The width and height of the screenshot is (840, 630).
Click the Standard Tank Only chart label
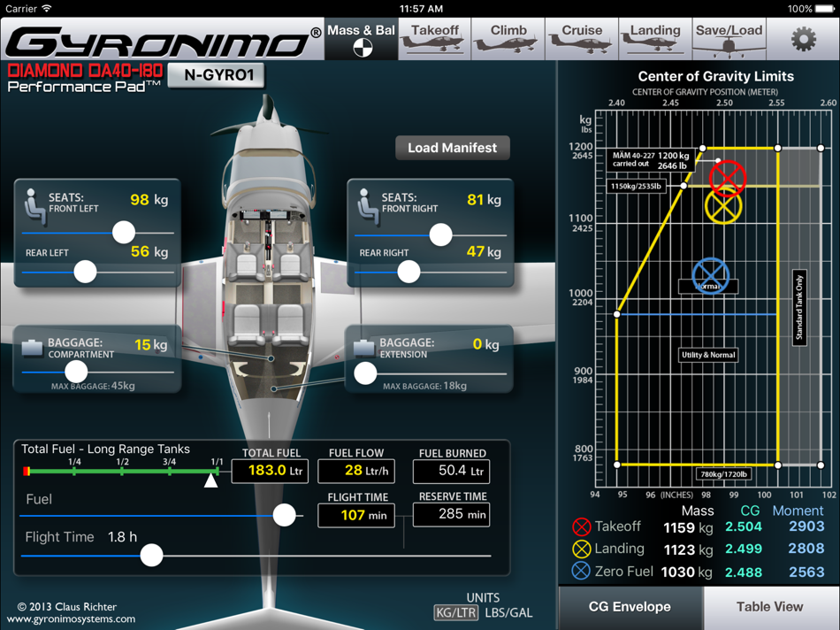pyautogui.click(x=798, y=308)
